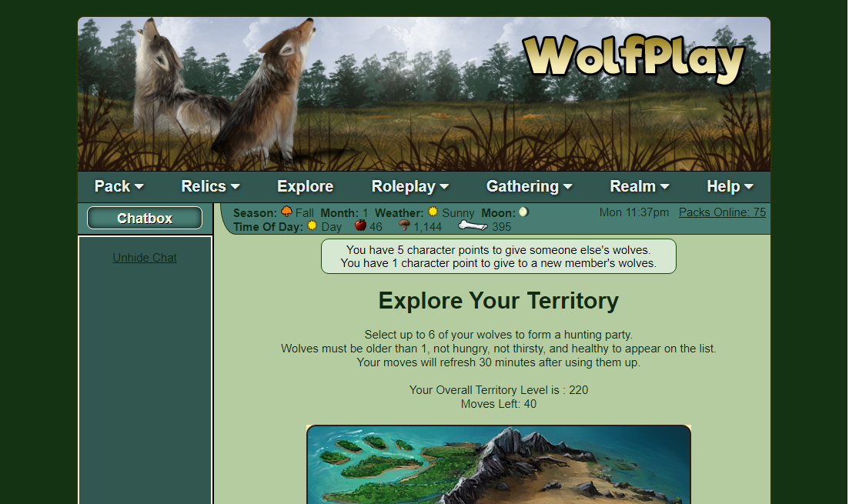This screenshot has width=859, height=504.
Task: Click the red apple icon
Action: tap(360, 225)
